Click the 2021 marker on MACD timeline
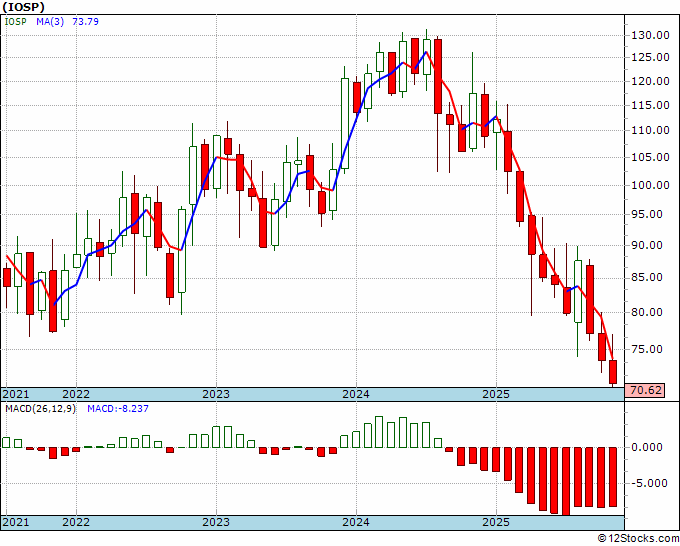This screenshot has width=680, height=546. [x=16, y=522]
